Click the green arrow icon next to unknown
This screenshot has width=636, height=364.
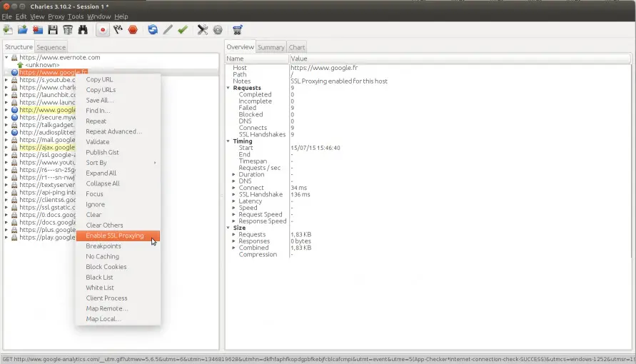coord(20,65)
